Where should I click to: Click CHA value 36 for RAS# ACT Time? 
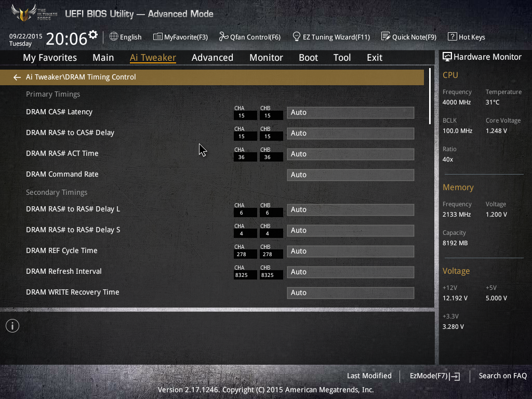[x=245, y=157]
